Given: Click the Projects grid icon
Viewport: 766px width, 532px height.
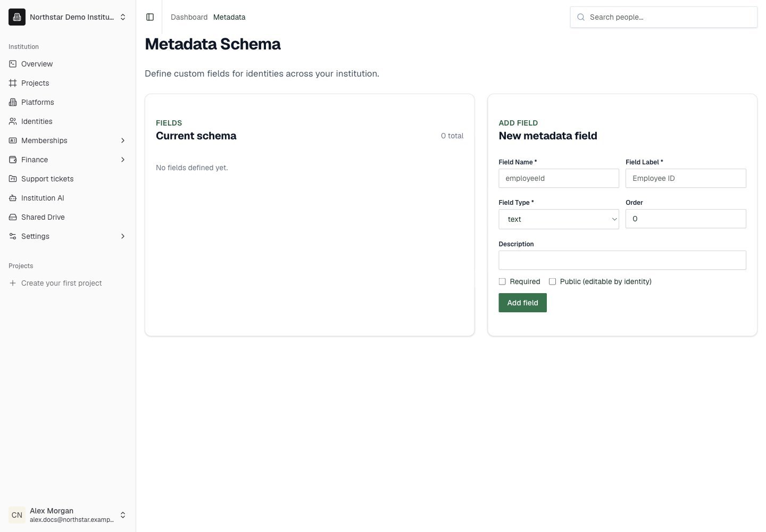Looking at the screenshot, I should pyautogui.click(x=13, y=83).
